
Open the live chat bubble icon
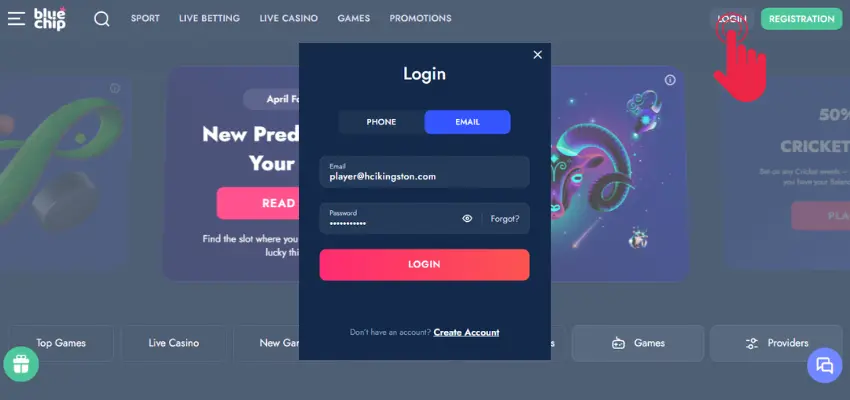pos(825,365)
